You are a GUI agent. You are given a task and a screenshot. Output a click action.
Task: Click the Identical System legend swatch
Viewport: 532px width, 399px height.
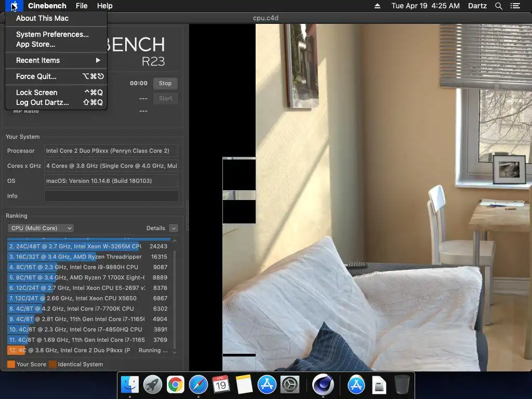tap(52, 364)
